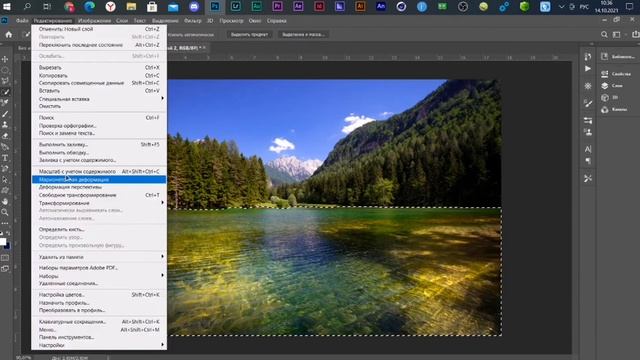Open the After Effects taskbar icon
The image size is (640, 360).
[x=298, y=7]
